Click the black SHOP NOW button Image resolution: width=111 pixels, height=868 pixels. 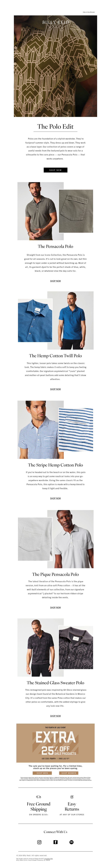56,170
